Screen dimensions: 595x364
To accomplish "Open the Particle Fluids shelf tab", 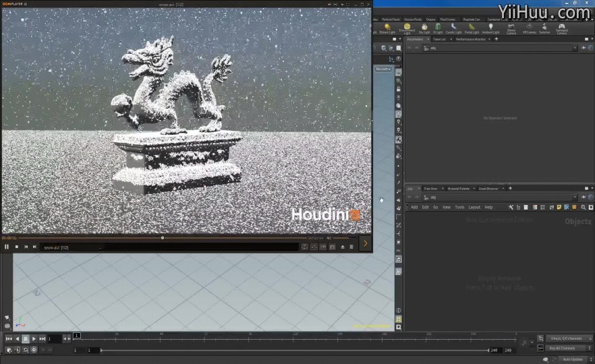I will tap(391, 20).
